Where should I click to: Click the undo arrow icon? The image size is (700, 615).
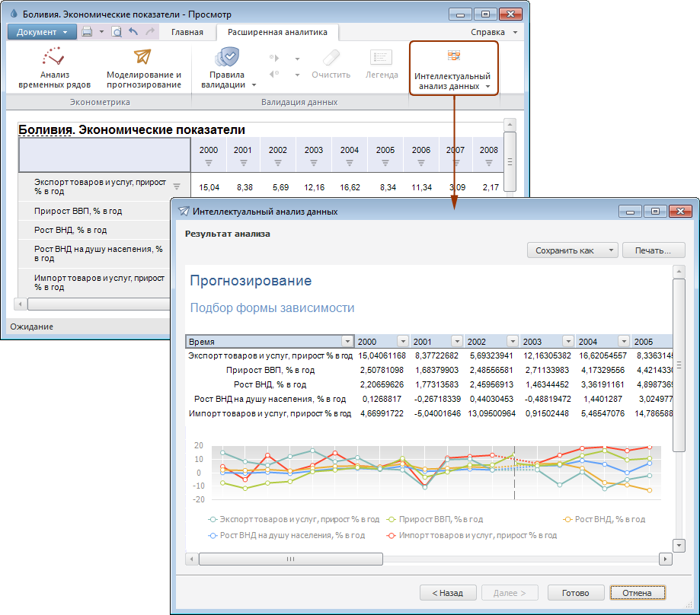[x=133, y=32]
